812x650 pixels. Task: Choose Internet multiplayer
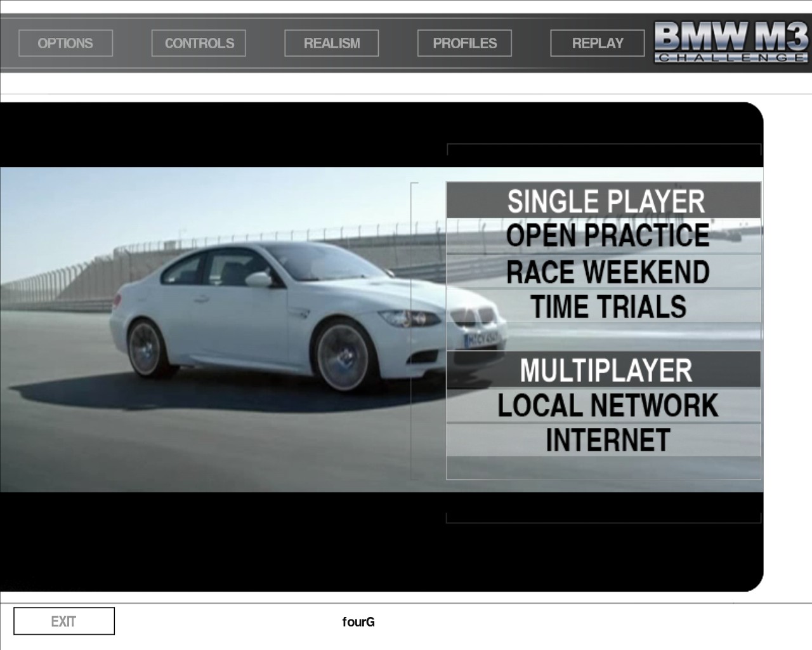click(x=604, y=440)
